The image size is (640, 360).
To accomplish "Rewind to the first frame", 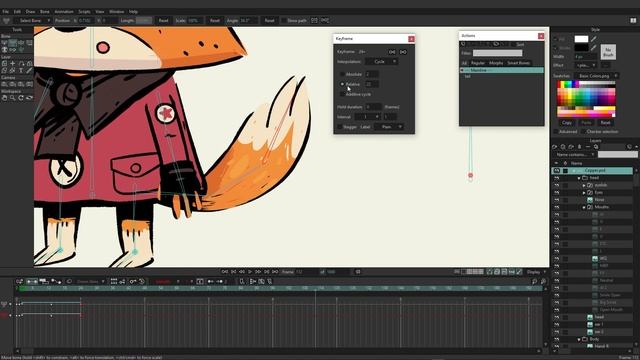I will [224, 272].
